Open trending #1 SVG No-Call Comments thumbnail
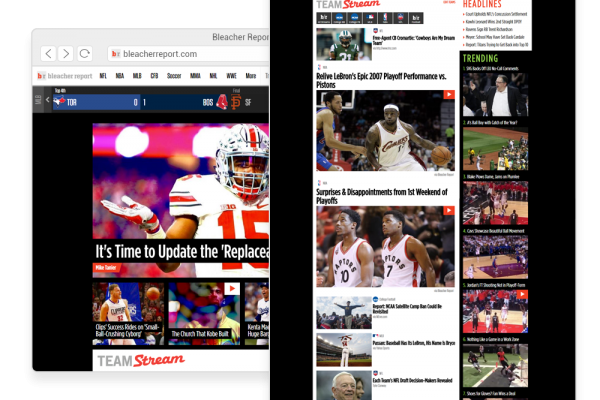This screenshot has width=600, height=400. pos(496,95)
